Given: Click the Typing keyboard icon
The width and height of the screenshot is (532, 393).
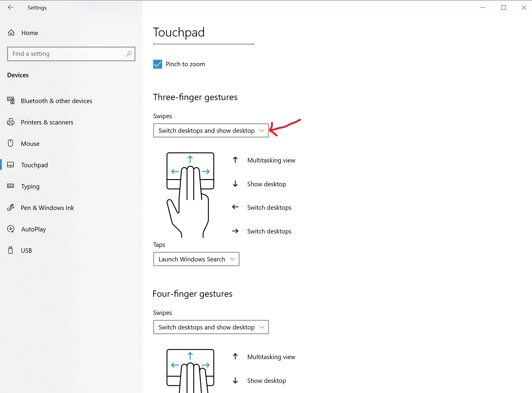Looking at the screenshot, I should (x=11, y=186).
